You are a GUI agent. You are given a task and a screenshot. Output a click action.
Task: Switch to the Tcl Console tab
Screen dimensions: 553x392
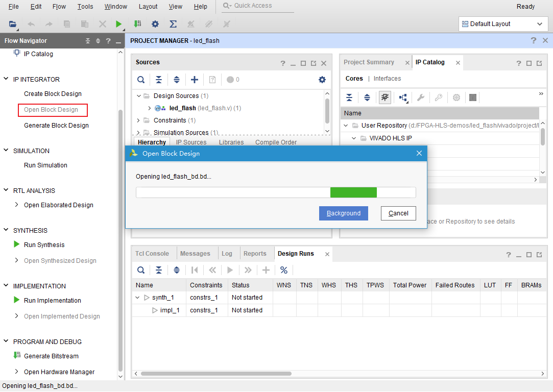point(152,254)
